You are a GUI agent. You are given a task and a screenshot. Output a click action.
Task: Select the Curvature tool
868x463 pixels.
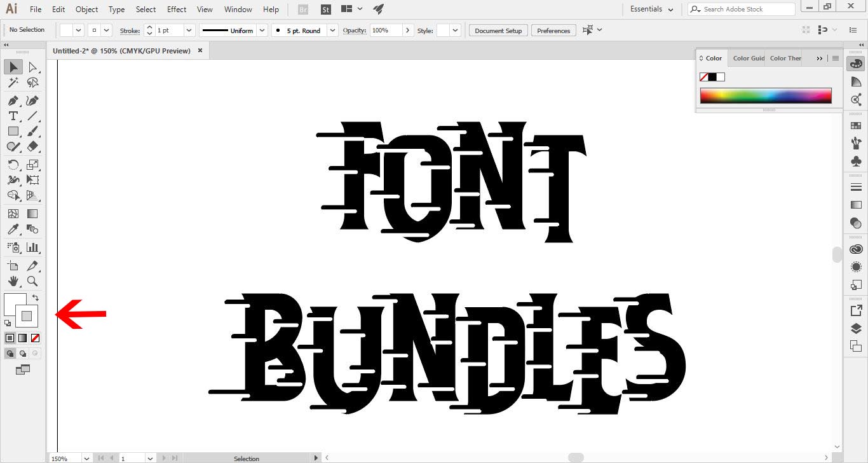(32, 100)
